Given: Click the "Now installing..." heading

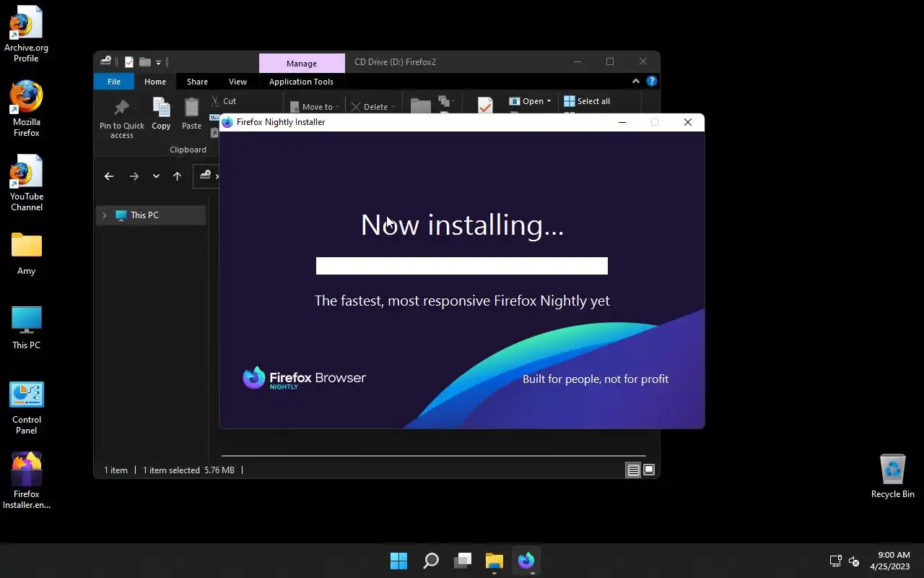Looking at the screenshot, I should tap(462, 225).
